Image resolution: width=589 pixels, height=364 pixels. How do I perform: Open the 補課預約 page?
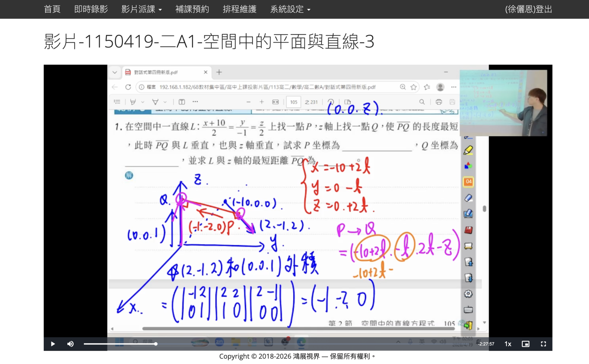coord(192,9)
